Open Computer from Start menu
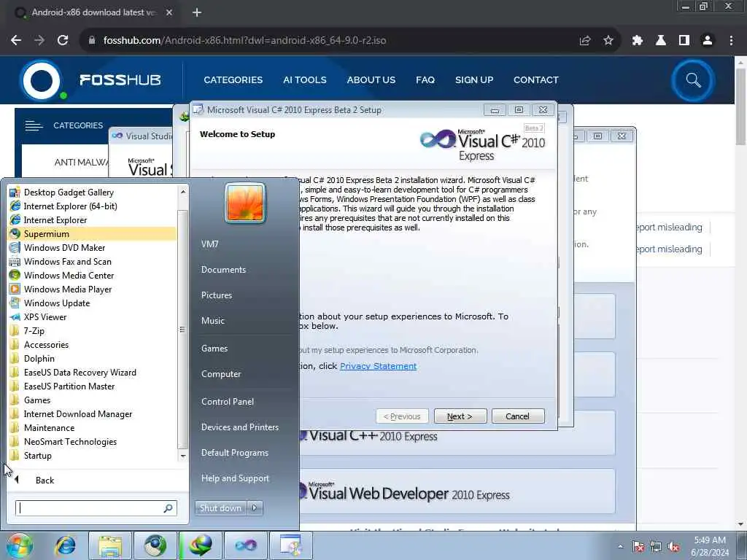Screen dimensions: 747x560 tap(221, 374)
